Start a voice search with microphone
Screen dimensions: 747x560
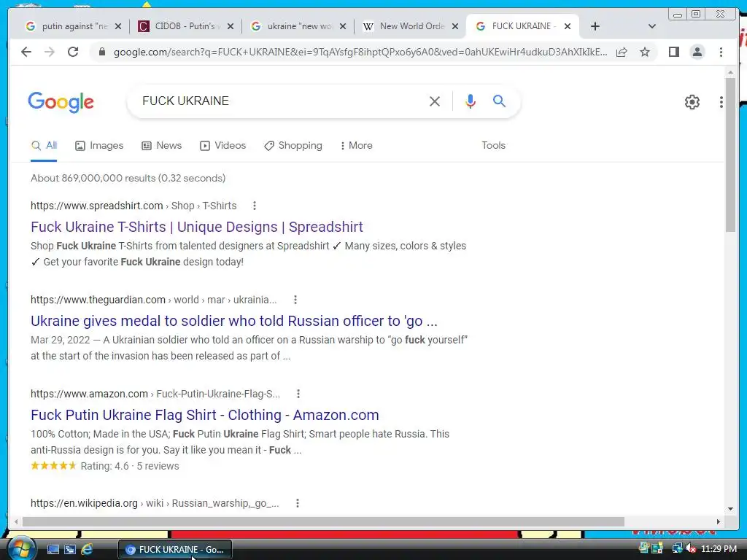point(471,101)
